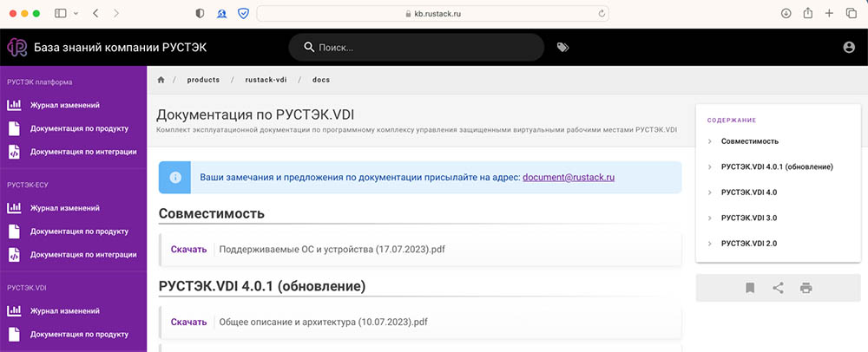This screenshot has height=352, width=868.
Task: Download Поддерживаемые ОС и устройства PDF
Action: click(x=188, y=250)
